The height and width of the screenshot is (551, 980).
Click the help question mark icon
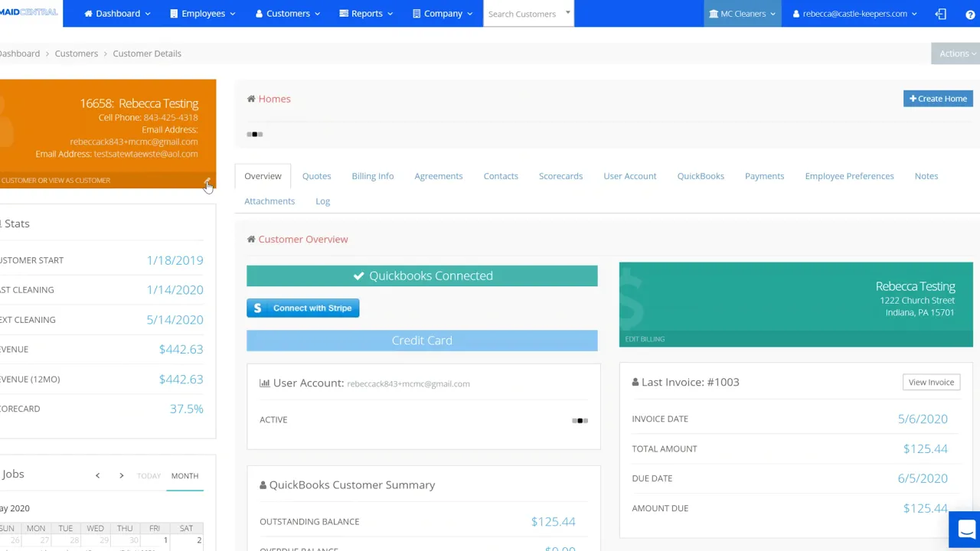[970, 14]
